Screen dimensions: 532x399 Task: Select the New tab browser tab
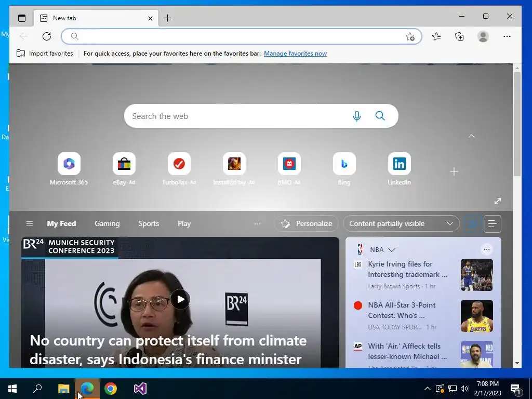pos(96,18)
